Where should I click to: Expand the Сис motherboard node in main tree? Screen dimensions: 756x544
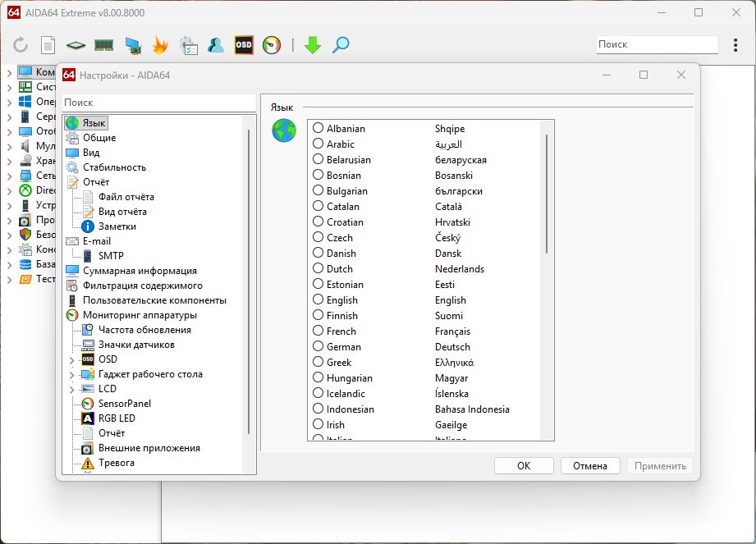pos(9,88)
